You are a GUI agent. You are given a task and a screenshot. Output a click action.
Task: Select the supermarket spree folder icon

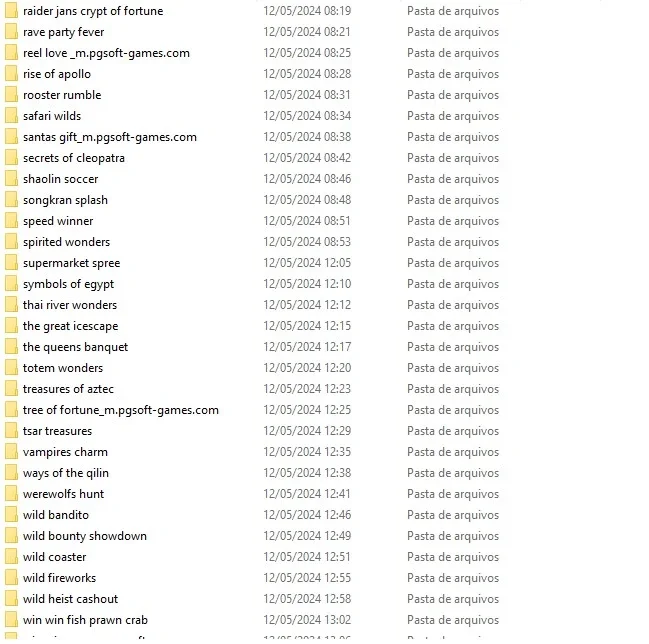(11, 263)
